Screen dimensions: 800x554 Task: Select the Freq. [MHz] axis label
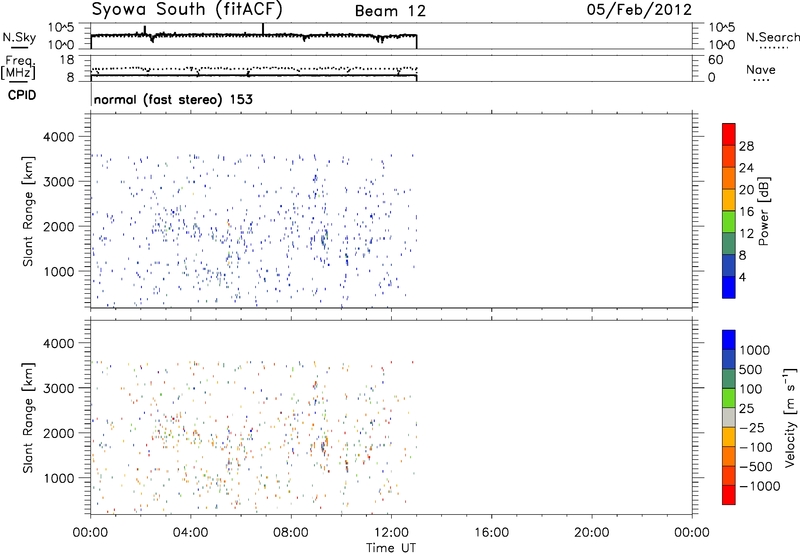click(x=18, y=67)
